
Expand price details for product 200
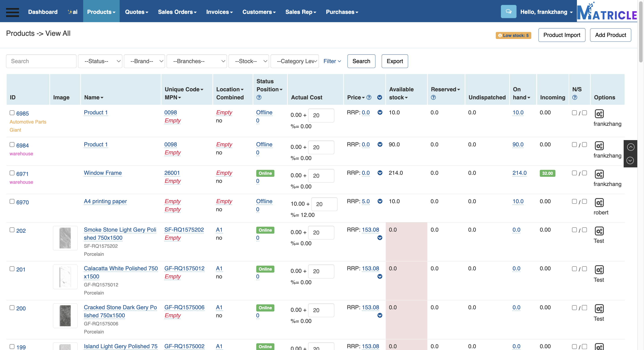(x=380, y=316)
